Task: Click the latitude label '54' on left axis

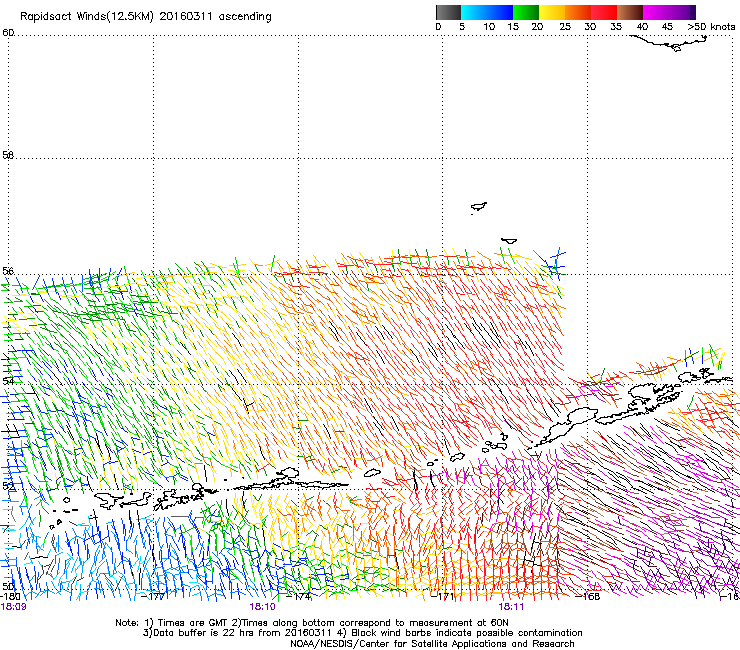Action: [x=8, y=381]
